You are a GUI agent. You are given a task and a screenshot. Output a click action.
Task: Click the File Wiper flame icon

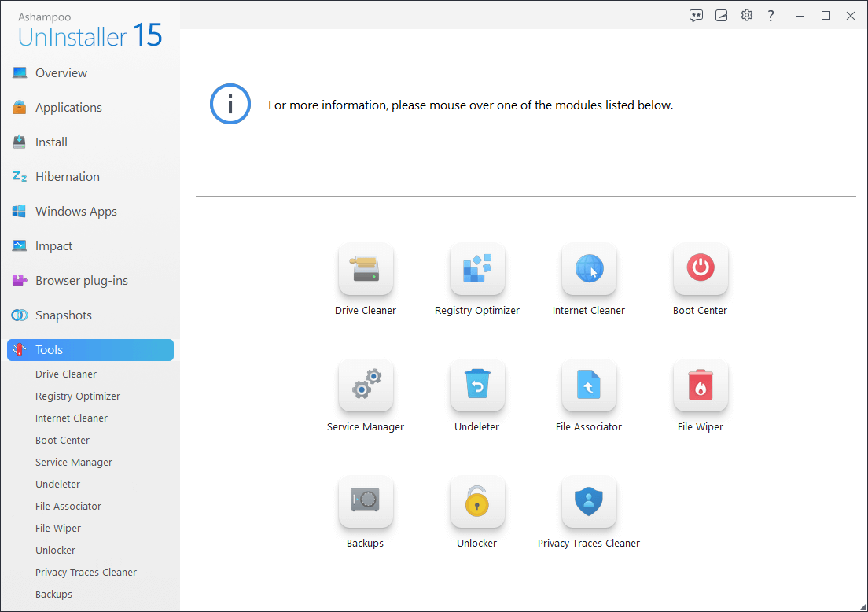click(701, 385)
